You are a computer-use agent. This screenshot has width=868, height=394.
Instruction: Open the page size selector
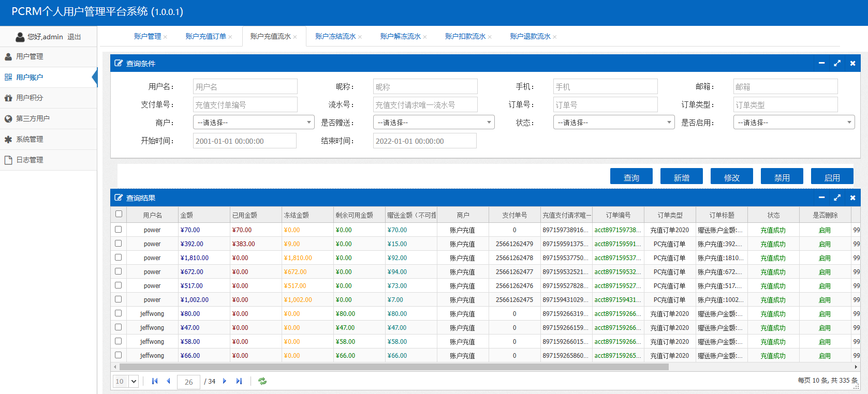click(133, 381)
